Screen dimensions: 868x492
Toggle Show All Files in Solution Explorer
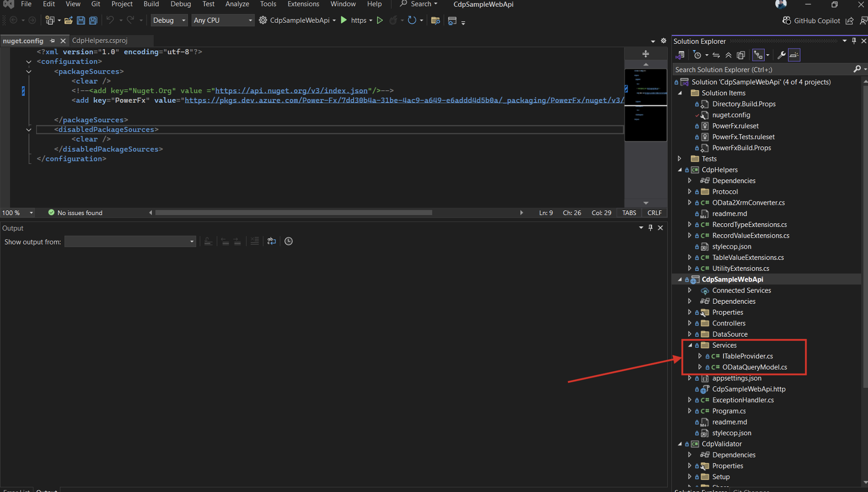pos(741,55)
